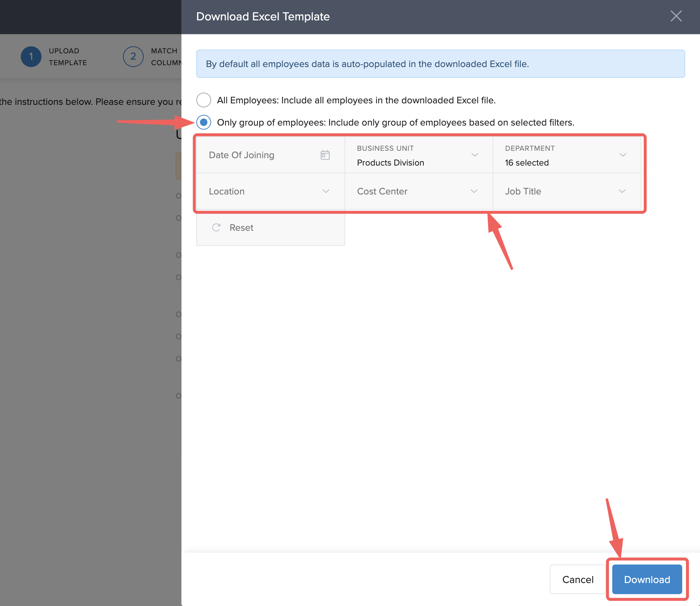The image size is (700, 606).
Task: Click the Products Division business unit value
Action: coord(390,163)
